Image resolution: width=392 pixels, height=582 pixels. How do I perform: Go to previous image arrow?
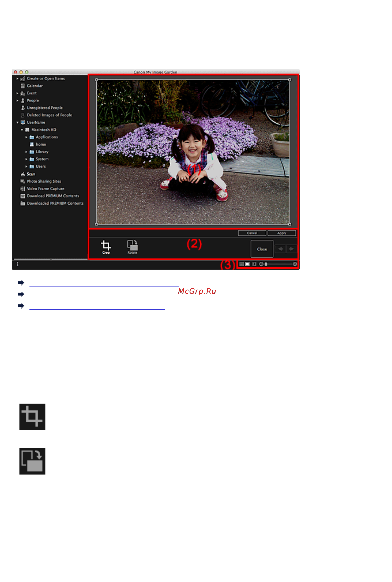point(280,249)
